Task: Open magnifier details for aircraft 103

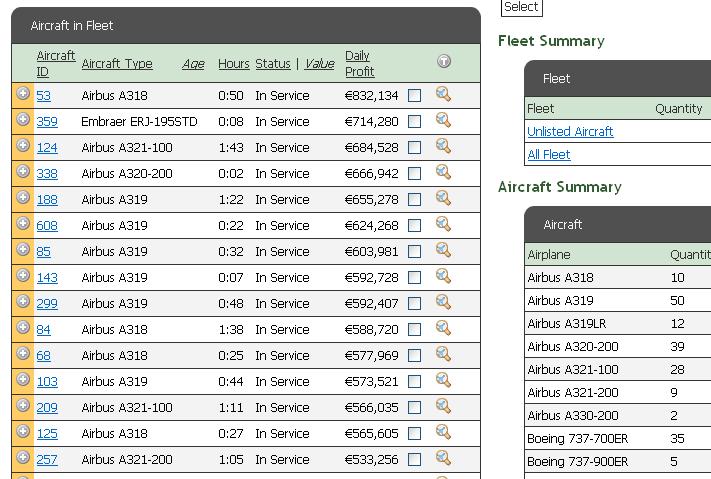Action: tap(443, 380)
